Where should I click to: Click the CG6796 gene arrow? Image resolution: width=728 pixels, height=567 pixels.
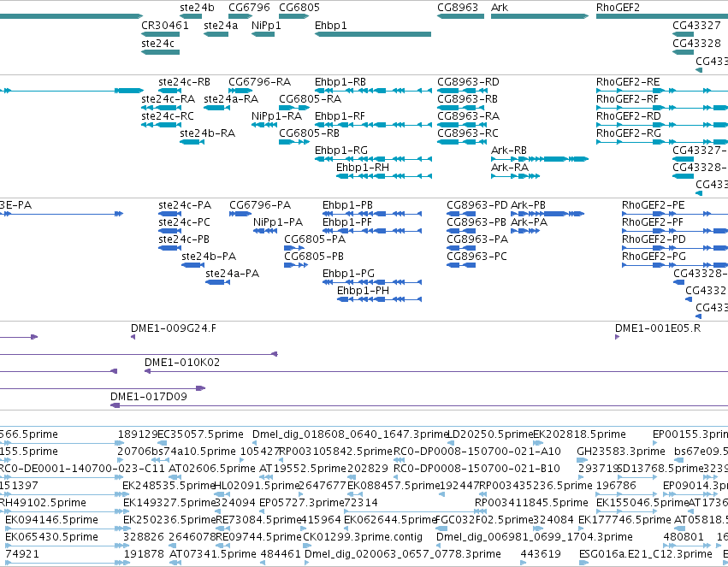click(240, 16)
